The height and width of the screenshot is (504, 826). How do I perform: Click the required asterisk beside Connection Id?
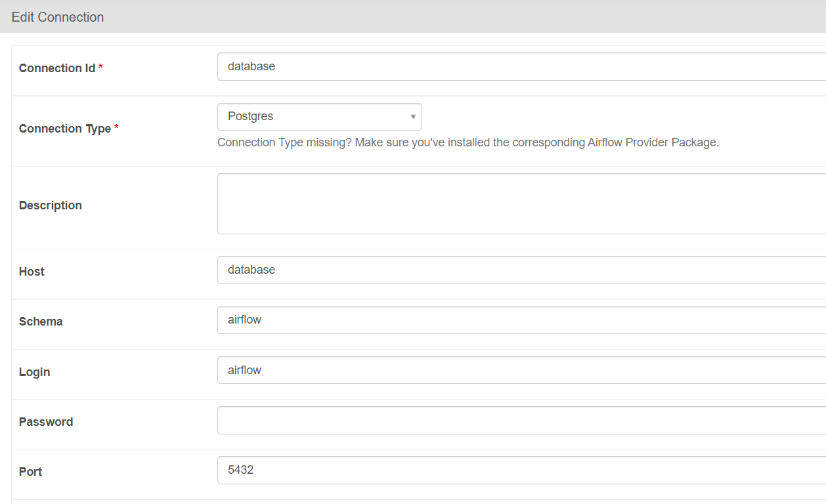tap(100, 68)
